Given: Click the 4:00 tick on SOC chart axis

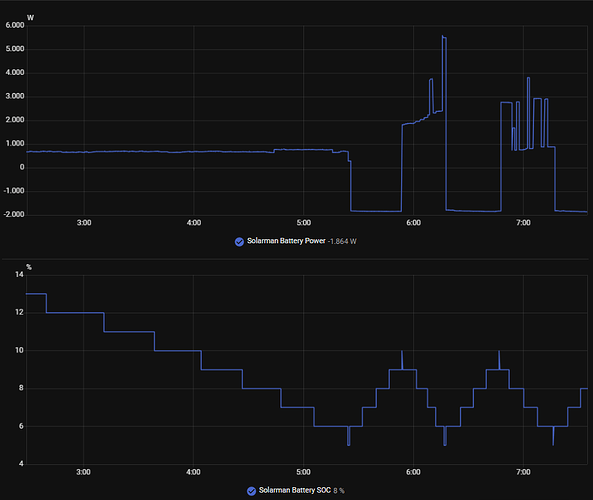Looking at the screenshot, I should point(193,472).
